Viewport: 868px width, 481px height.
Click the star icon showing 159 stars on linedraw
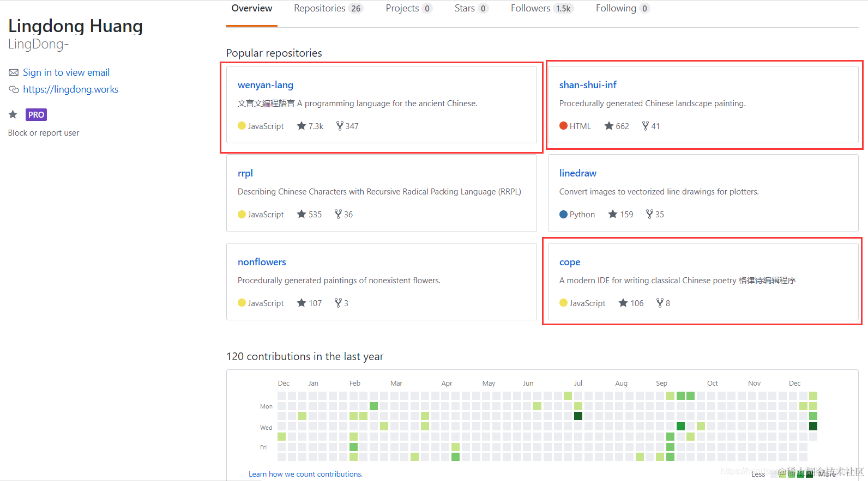pyautogui.click(x=613, y=214)
